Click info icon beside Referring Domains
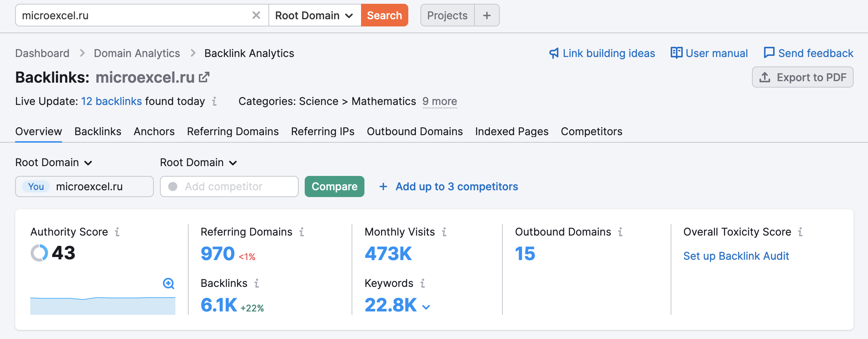The height and width of the screenshot is (339, 868). (x=302, y=232)
